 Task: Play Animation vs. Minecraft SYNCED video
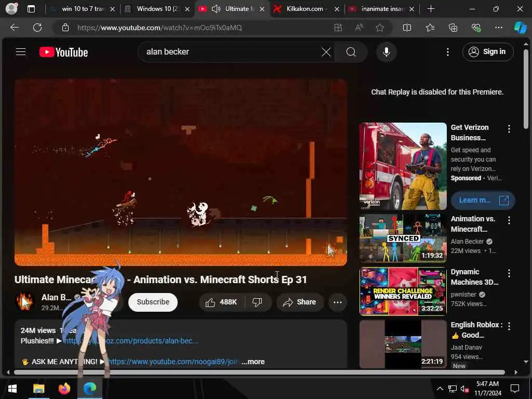403,238
